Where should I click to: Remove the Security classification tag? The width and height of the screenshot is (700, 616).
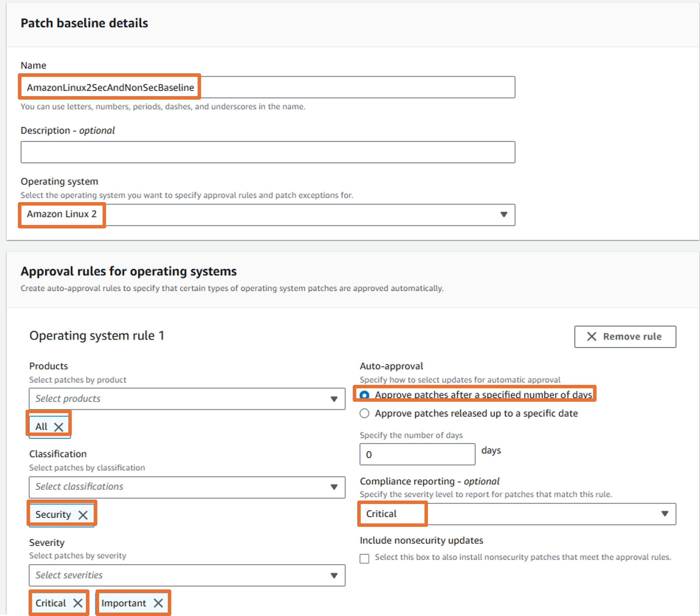(x=83, y=515)
